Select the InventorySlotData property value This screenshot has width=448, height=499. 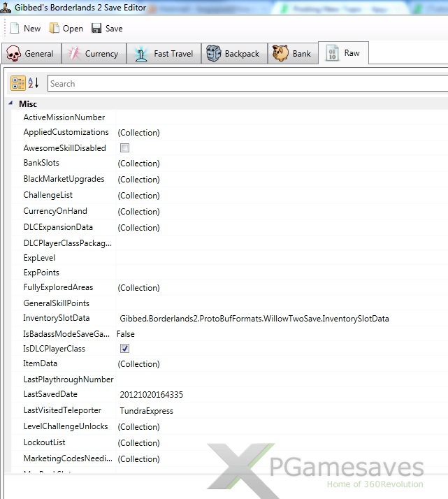(x=254, y=319)
